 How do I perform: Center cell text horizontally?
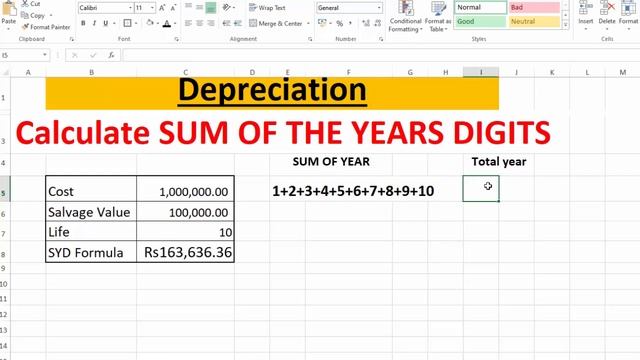[x=199, y=23]
